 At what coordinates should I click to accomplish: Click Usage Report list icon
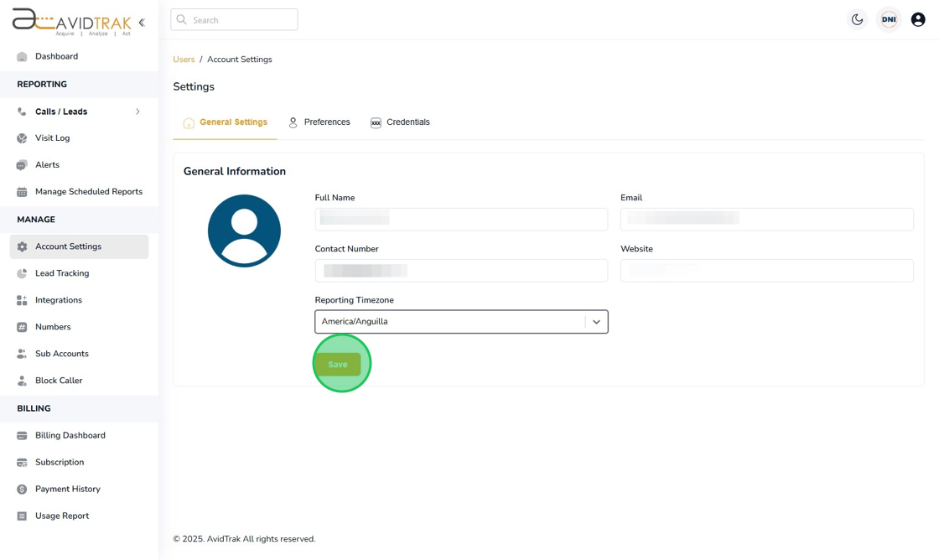pyautogui.click(x=22, y=516)
